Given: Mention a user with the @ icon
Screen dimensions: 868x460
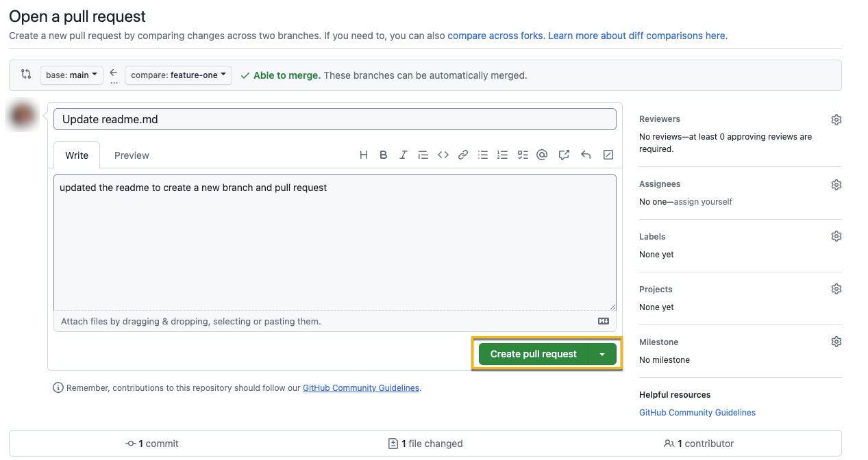Looking at the screenshot, I should tap(542, 155).
